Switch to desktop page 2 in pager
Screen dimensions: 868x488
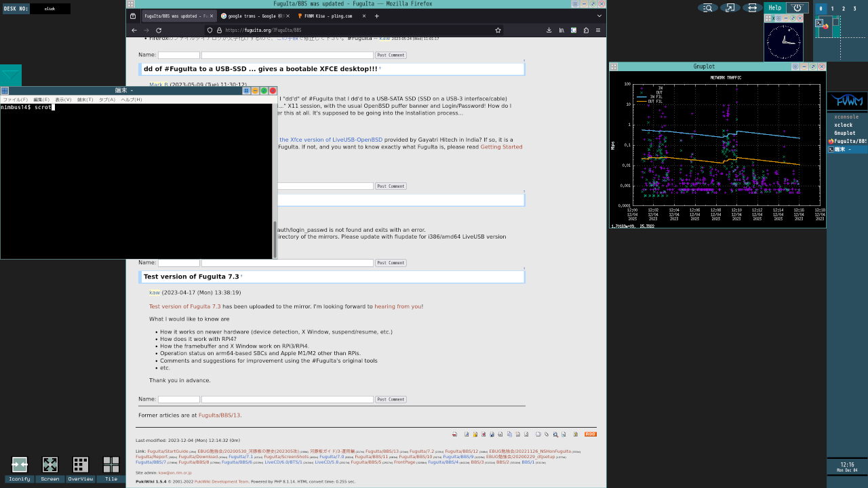(x=844, y=9)
